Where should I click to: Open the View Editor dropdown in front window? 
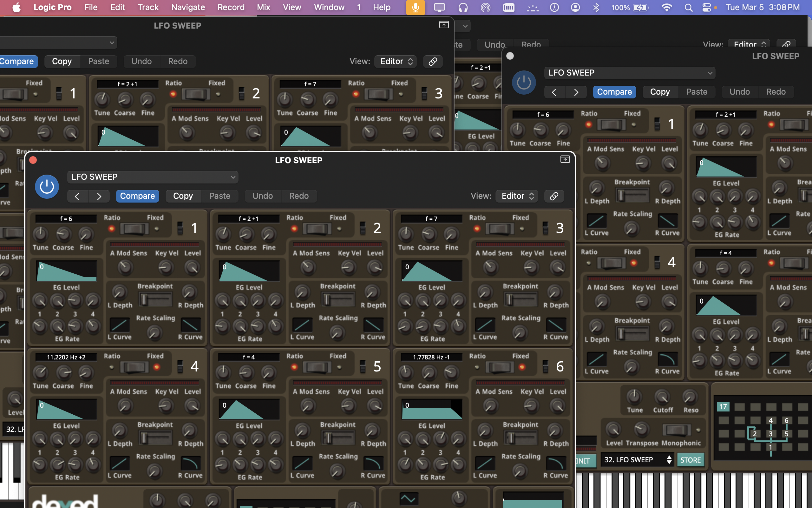[517, 196]
